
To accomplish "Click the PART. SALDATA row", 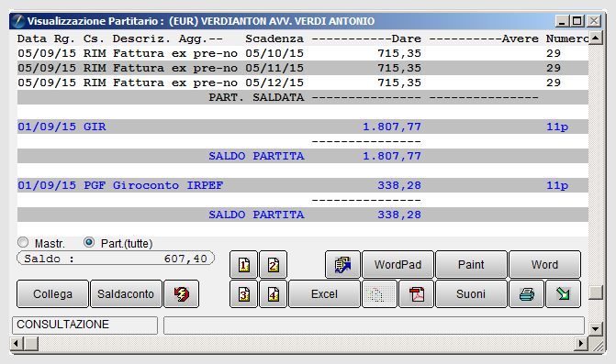I will 303,97.
